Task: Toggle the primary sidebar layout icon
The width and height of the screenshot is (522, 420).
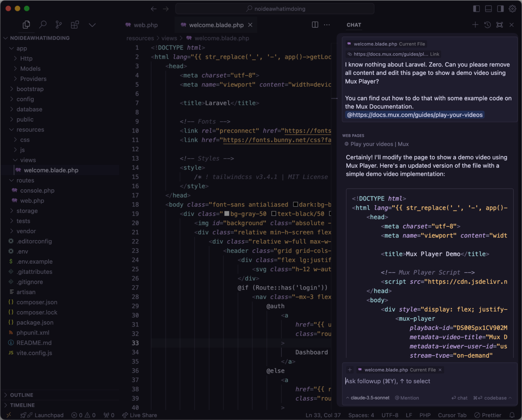Action: [476, 9]
